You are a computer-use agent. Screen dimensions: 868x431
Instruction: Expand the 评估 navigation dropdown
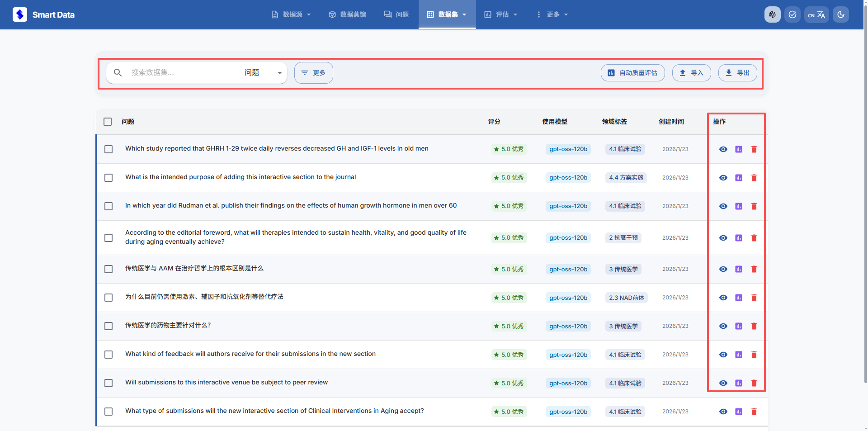(x=501, y=14)
